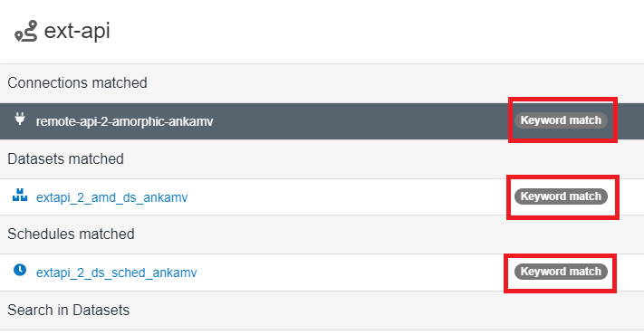Click the Datasets matched label text

pos(66,158)
